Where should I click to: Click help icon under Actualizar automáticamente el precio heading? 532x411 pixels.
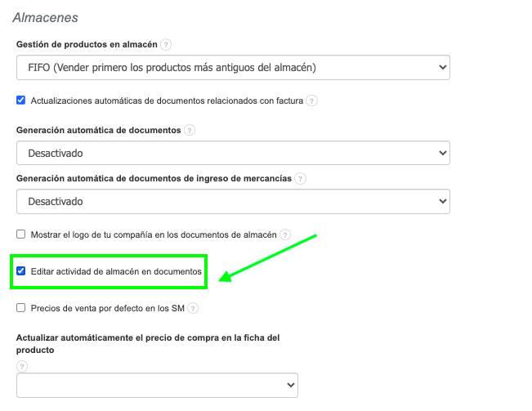point(22,365)
